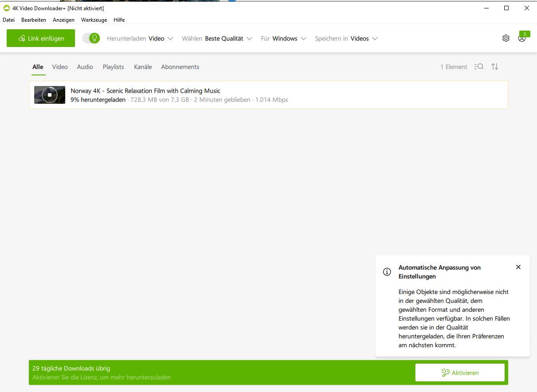Switch to the Abonnements tab
This screenshot has height=392, width=537.
pyautogui.click(x=180, y=67)
